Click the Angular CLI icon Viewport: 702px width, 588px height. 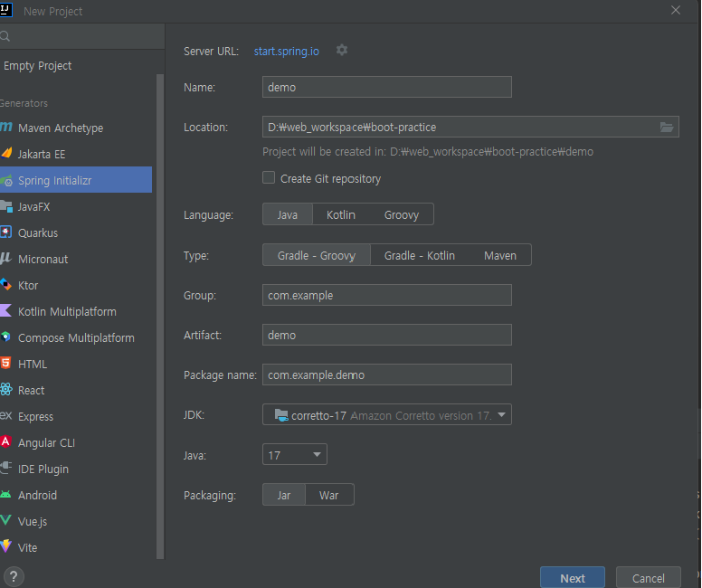click(x=6, y=442)
